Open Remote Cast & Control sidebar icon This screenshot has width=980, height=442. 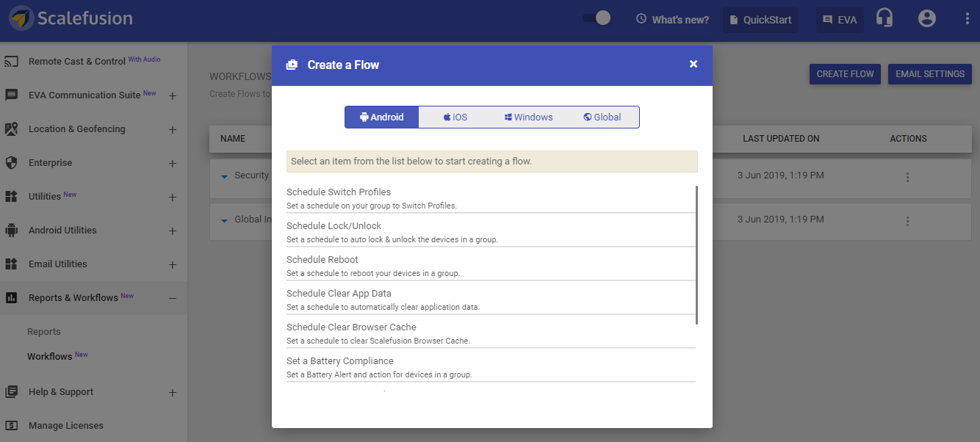[12, 62]
